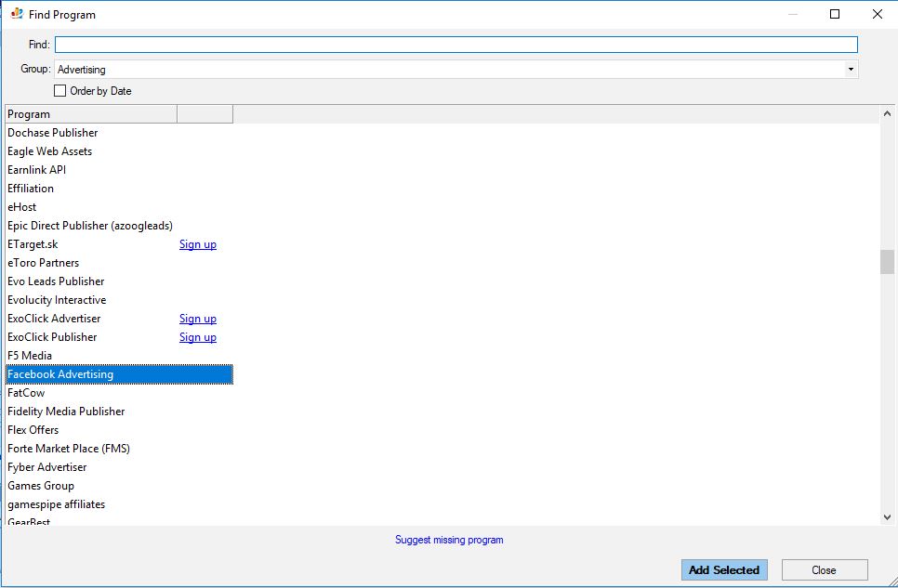This screenshot has width=898, height=588.
Task: Click the vertical scrollbar thumb
Action: 887,262
